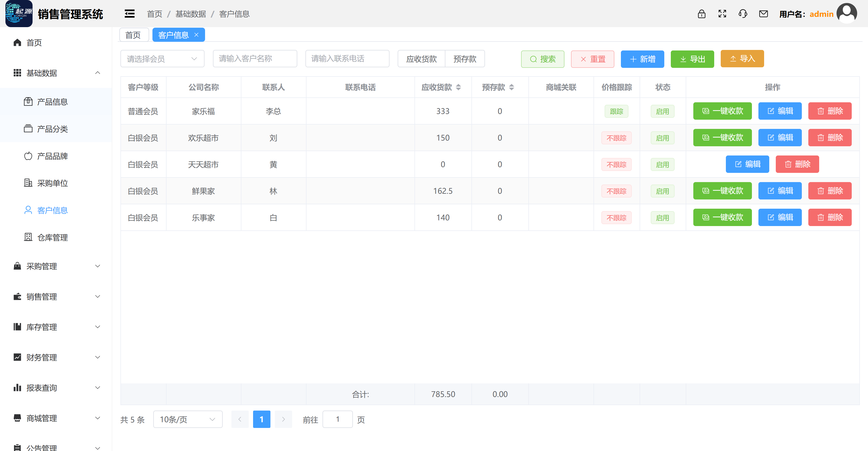Open 采购单位 in the sidebar
Viewport: 868px width, 451px height.
coord(56,183)
